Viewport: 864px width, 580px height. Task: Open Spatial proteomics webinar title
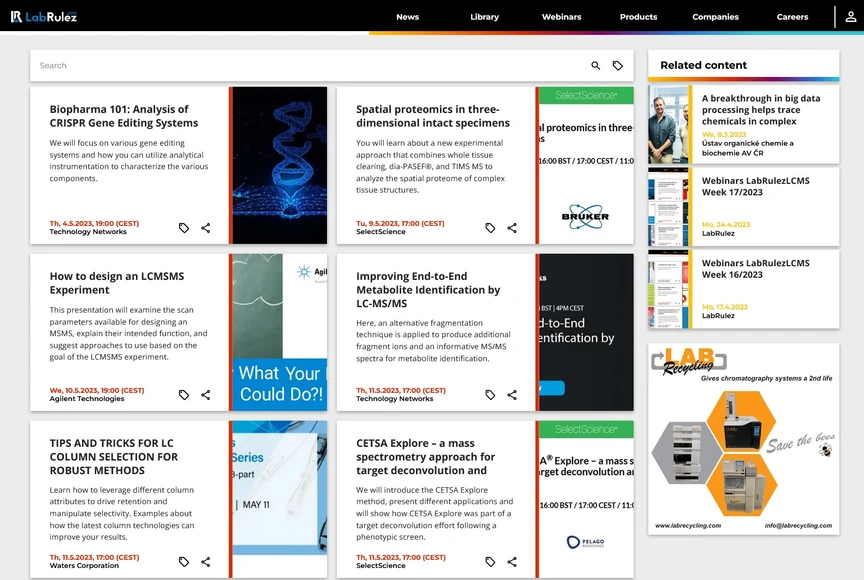tap(433, 116)
